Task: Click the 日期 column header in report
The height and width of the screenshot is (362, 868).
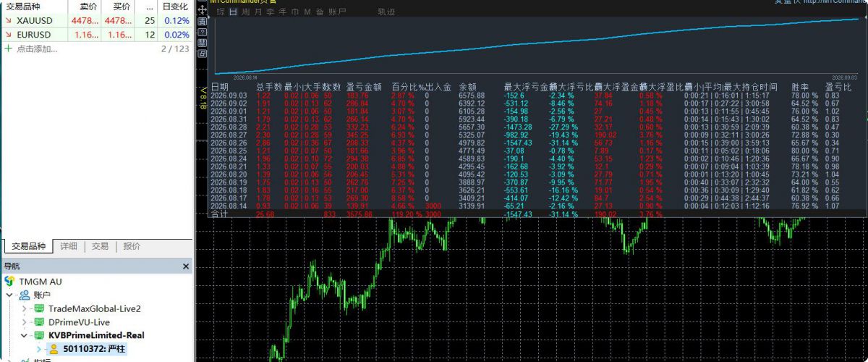Action: click(220, 87)
